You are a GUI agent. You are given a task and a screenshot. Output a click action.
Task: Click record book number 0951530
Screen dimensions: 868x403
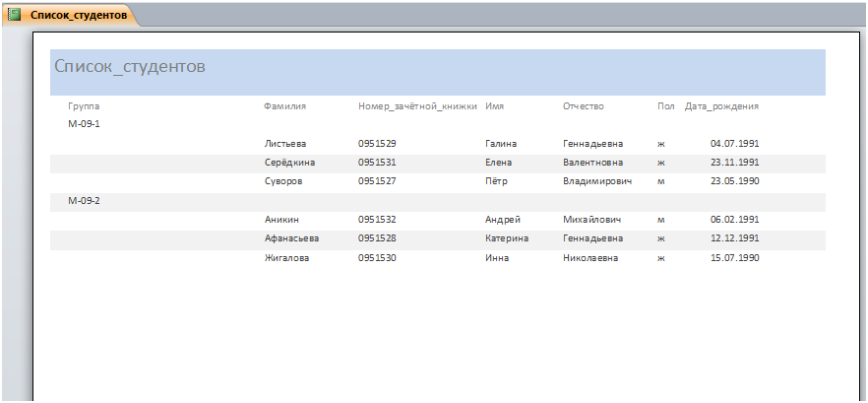click(x=377, y=258)
